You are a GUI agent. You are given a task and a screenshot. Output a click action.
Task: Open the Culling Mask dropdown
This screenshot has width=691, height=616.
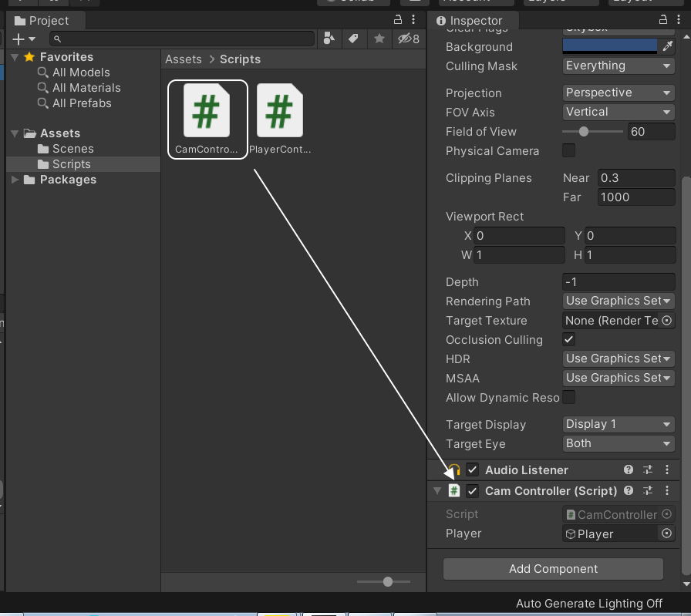click(619, 66)
